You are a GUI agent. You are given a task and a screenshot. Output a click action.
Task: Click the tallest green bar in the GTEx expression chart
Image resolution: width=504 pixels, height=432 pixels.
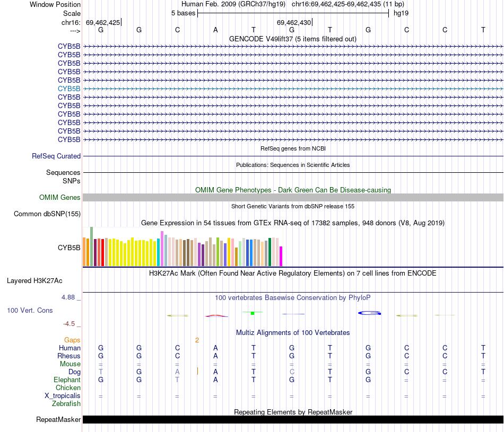(x=92, y=246)
